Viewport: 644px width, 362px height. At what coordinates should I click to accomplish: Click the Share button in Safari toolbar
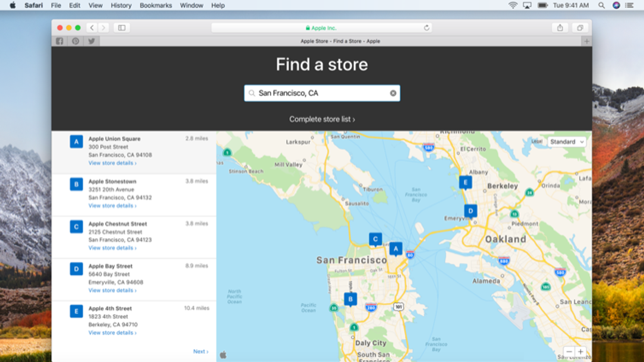pyautogui.click(x=560, y=28)
